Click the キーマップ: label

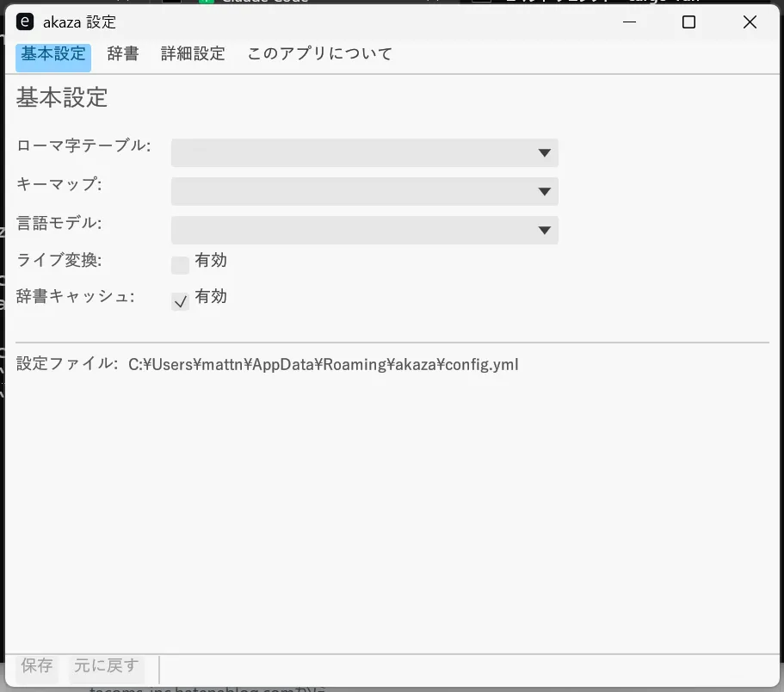click(x=59, y=184)
